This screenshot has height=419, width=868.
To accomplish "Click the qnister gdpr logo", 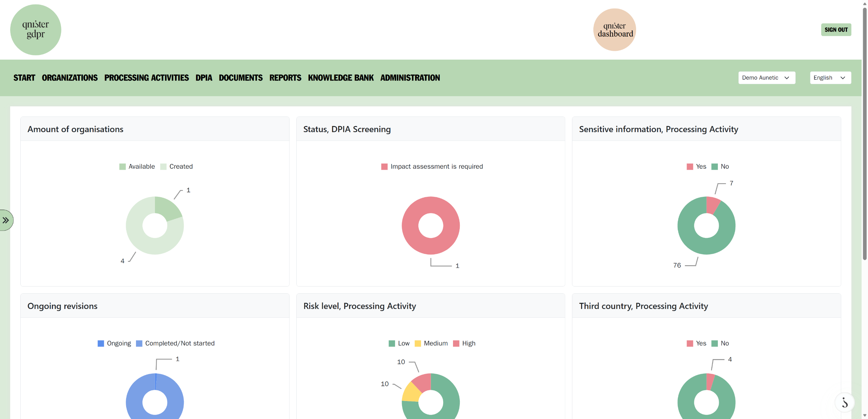I will tap(36, 30).
